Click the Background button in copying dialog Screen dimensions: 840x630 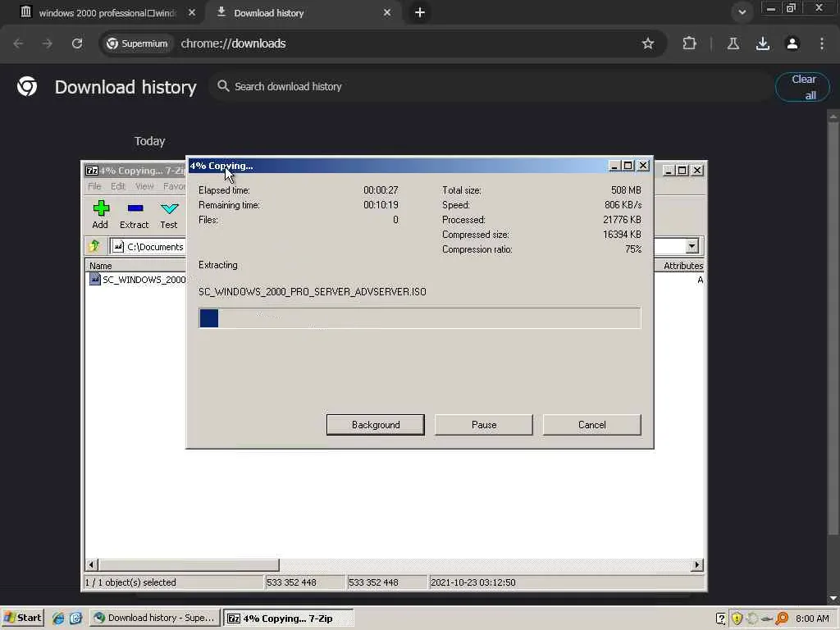point(376,425)
